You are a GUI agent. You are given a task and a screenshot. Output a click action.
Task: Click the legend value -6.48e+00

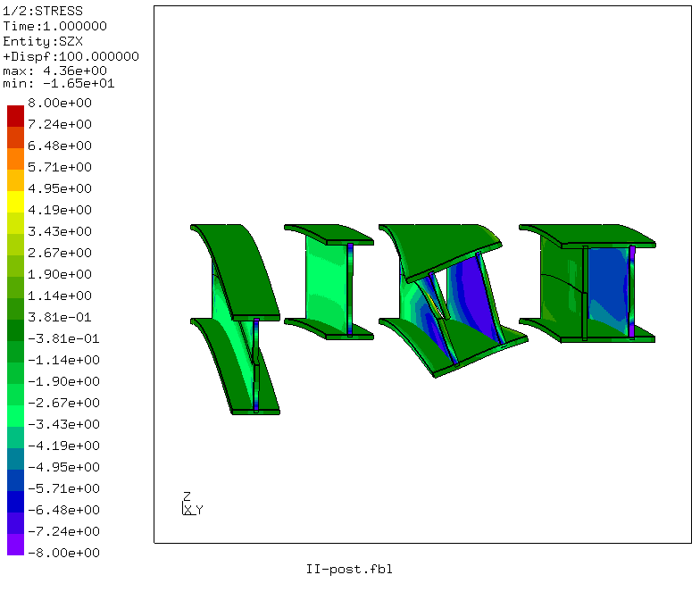coord(64,510)
